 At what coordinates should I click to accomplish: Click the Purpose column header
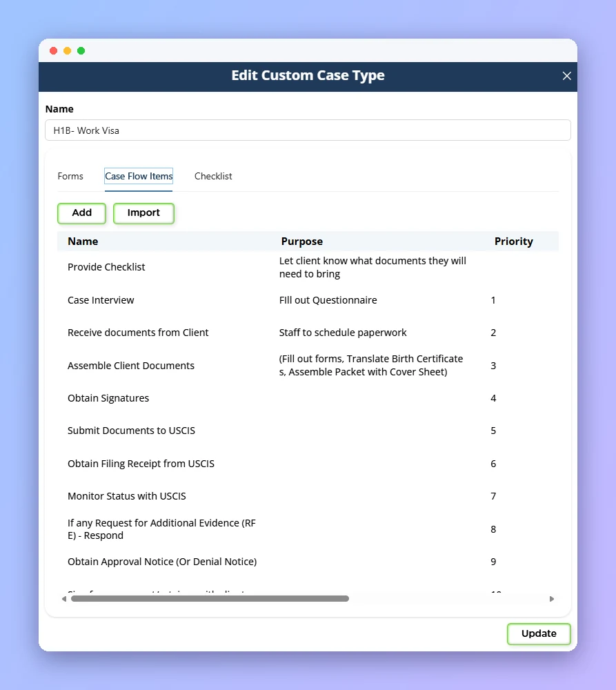click(x=302, y=241)
